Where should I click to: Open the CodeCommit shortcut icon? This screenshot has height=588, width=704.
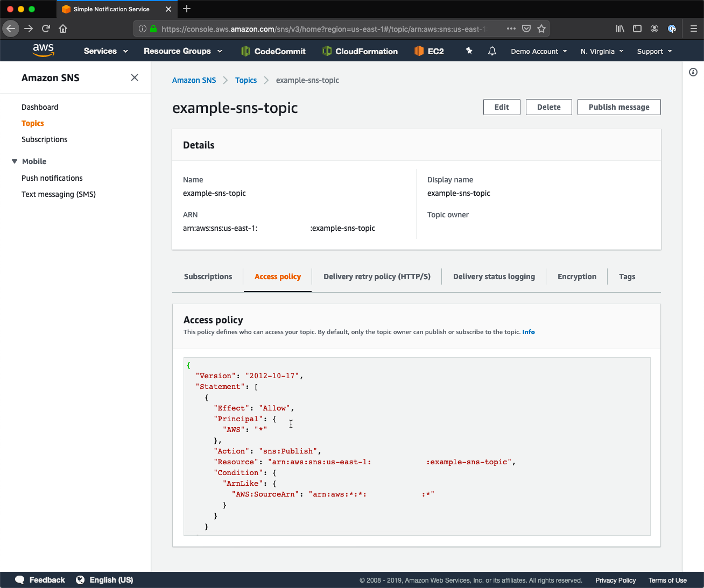pyautogui.click(x=245, y=51)
